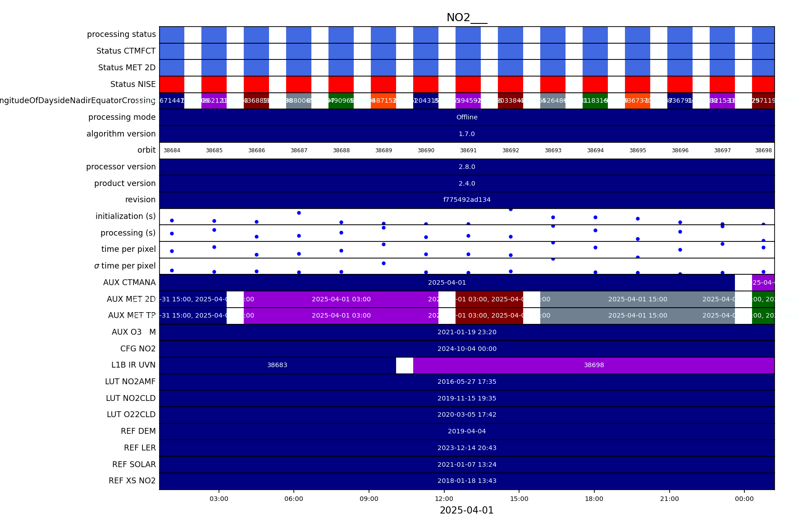Click the AUX CTMANA 2025-04-01 bar text
Viewport: 798px width, 532px height.
447,283
